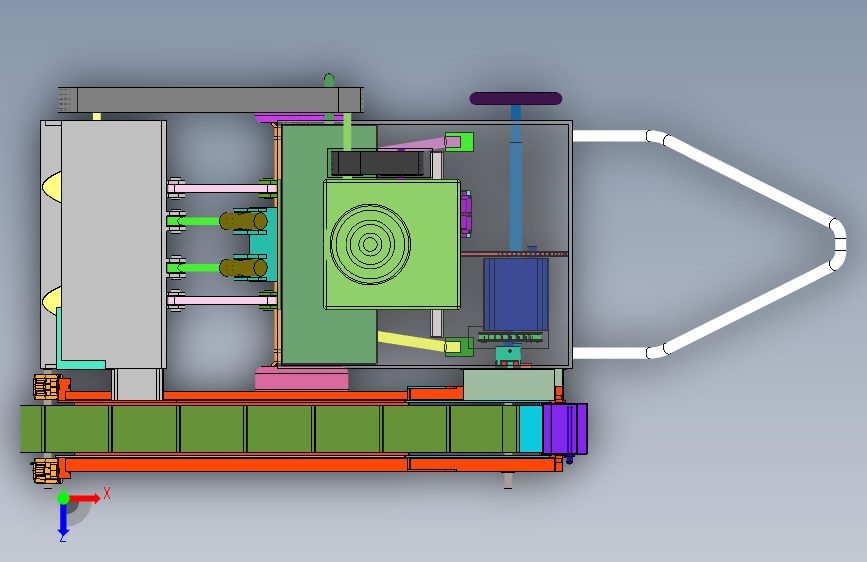867x562 pixels.
Task: Select the dark blue motor block
Action: (515, 294)
